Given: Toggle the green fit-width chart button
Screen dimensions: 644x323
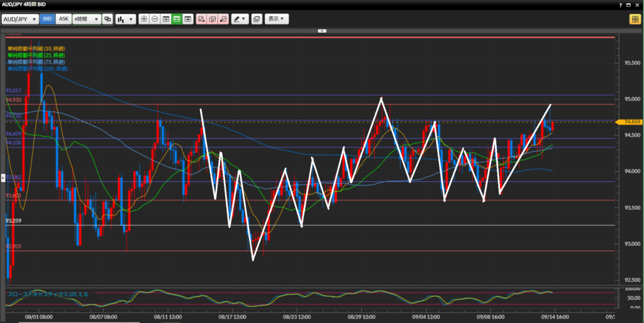Looking at the screenshot, I should (177, 19).
